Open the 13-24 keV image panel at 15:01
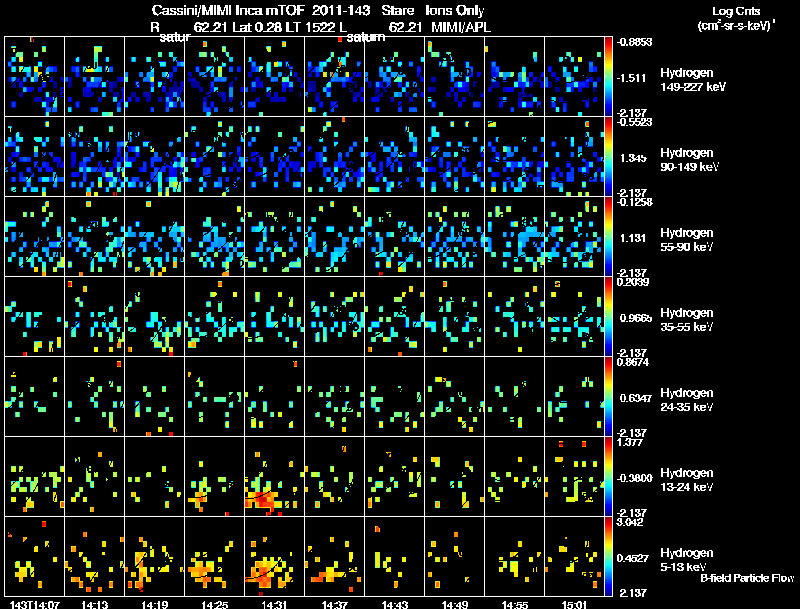This screenshot has width=800, height=609. (x=574, y=477)
